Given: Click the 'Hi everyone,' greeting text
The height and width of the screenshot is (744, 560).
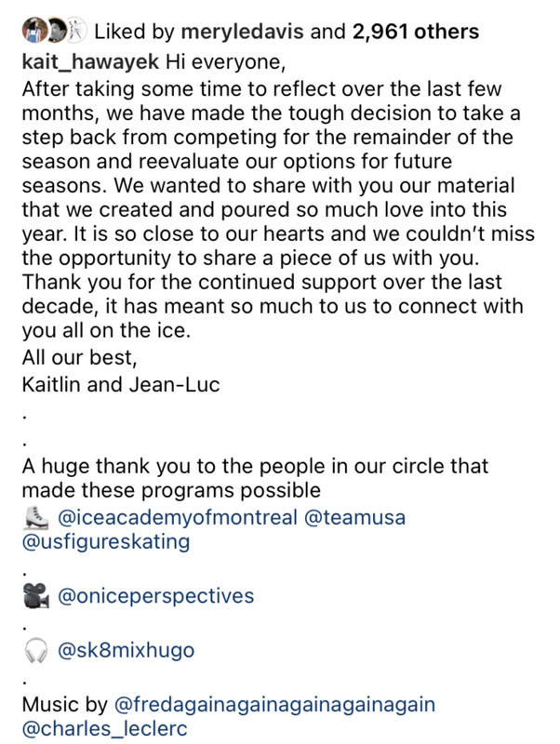Looking at the screenshot, I should pyautogui.click(x=225, y=62).
